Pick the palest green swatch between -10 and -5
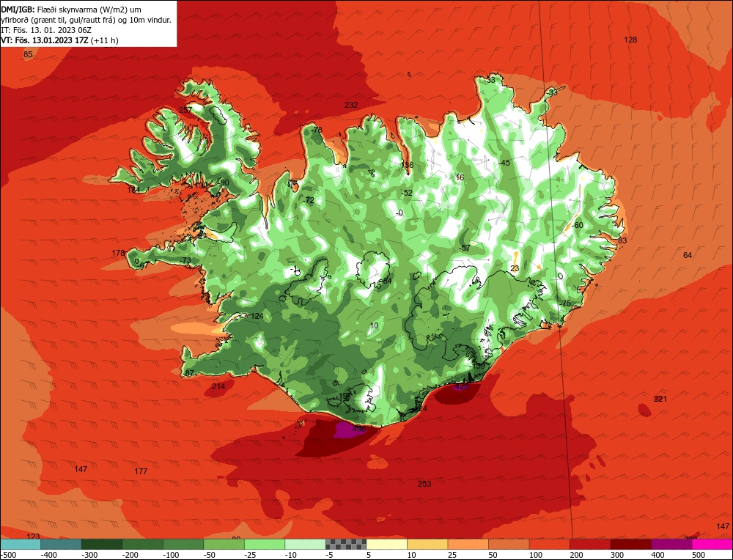 305,544
